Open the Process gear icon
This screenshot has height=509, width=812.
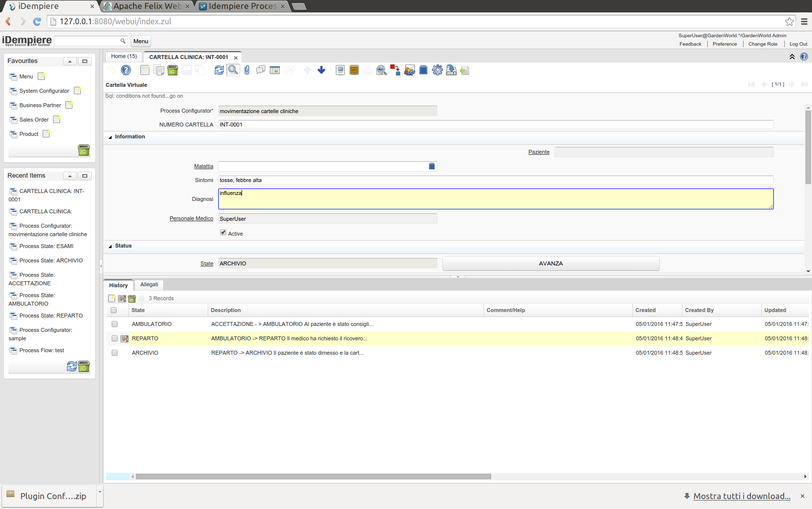437,70
